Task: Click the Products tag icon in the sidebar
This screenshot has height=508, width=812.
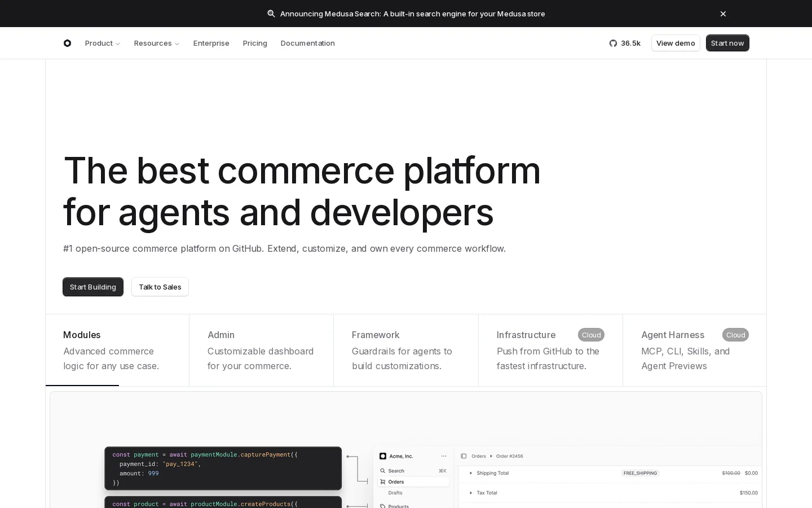Action: [x=382, y=506]
